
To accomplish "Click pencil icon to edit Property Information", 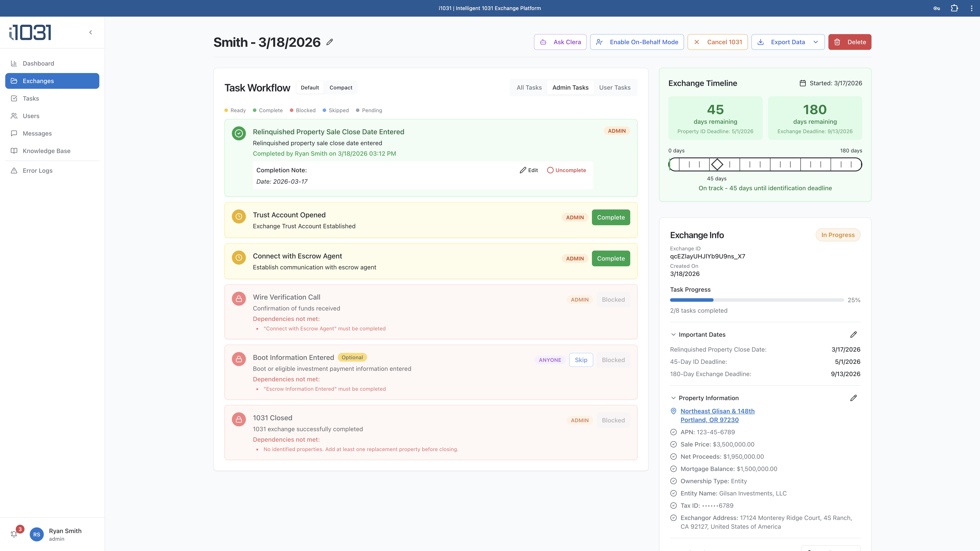I will pyautogui.click(x=853, y=398).
